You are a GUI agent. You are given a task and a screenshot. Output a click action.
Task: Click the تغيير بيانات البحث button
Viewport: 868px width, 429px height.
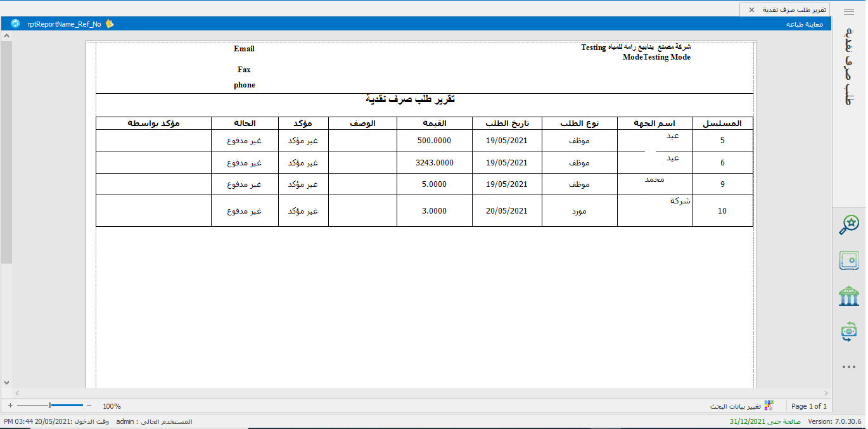pyautogui.click(x=735, y=406)
